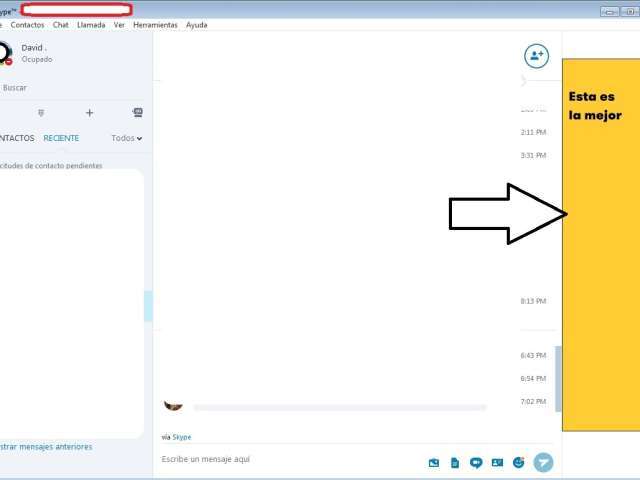The image size is (640, 480).
Task: Open the Llamada menu
Action: [91, 25]
